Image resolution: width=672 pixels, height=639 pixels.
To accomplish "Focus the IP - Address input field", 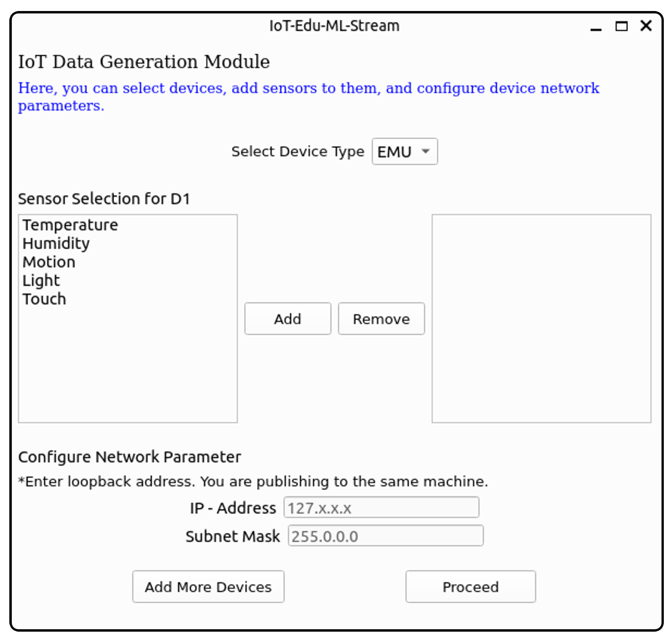I will (381, 508).
